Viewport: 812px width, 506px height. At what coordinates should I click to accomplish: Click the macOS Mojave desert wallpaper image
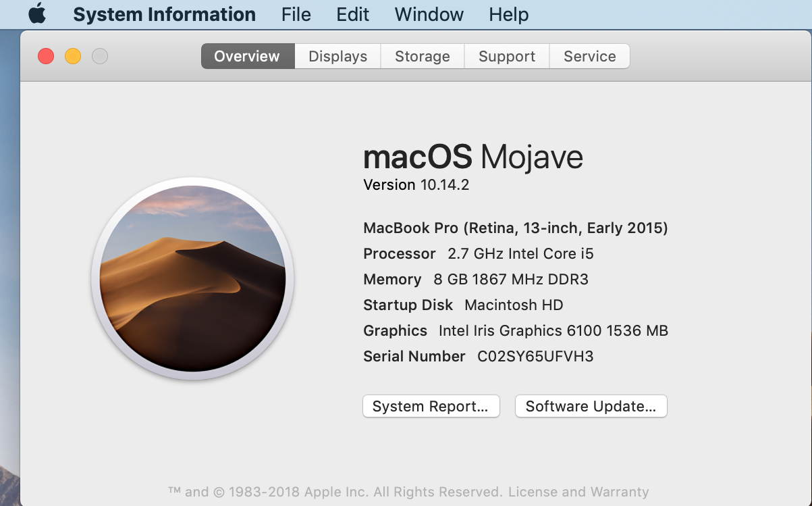point(192,278)
